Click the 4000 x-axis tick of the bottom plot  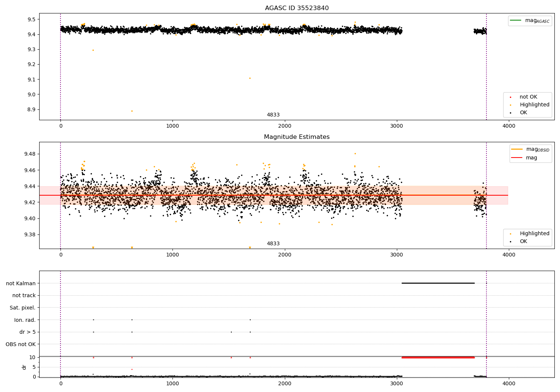pos(509,384)
